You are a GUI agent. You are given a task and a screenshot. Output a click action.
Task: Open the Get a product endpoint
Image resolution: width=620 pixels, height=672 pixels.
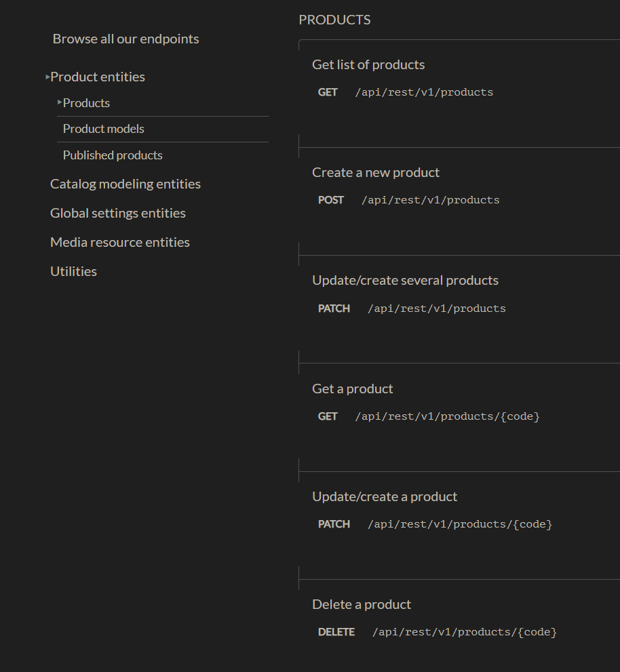point(352,388)
